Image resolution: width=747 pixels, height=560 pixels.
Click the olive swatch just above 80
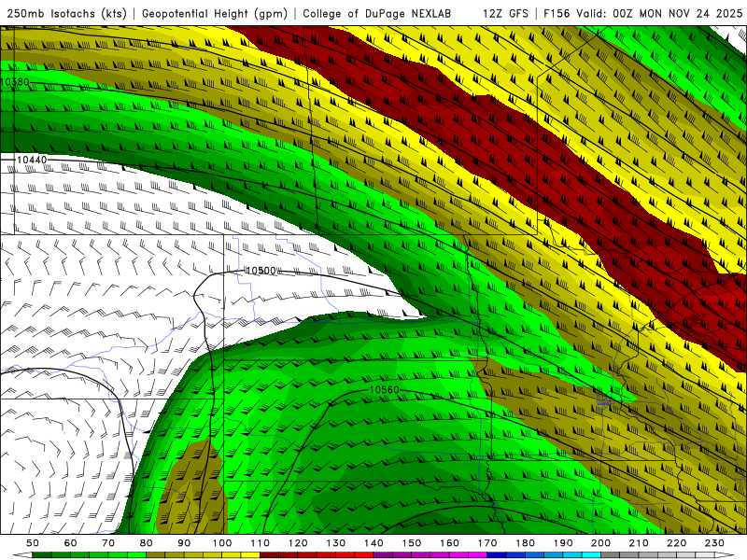coord(155,555)
